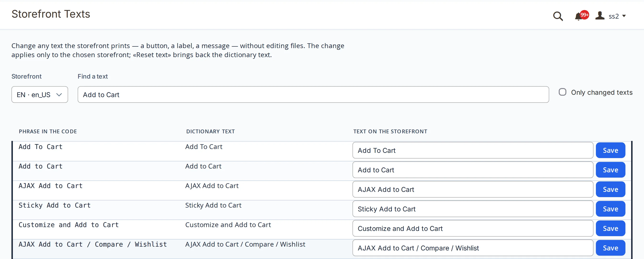This screenshot has width=644, height=259.
Task: Click the Only changed texts label
Action: 602,92
